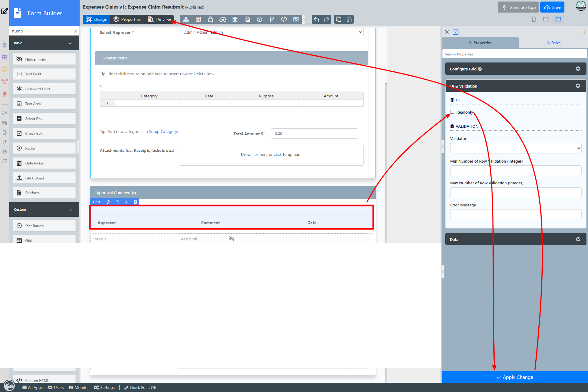Toggle Quick Edit mode off/on
This screenshot has height=392, width=588.
coord(140,387)
